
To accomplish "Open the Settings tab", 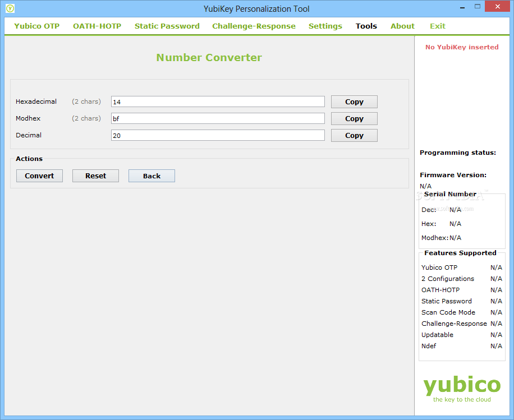I will click(x=325, y=26).
